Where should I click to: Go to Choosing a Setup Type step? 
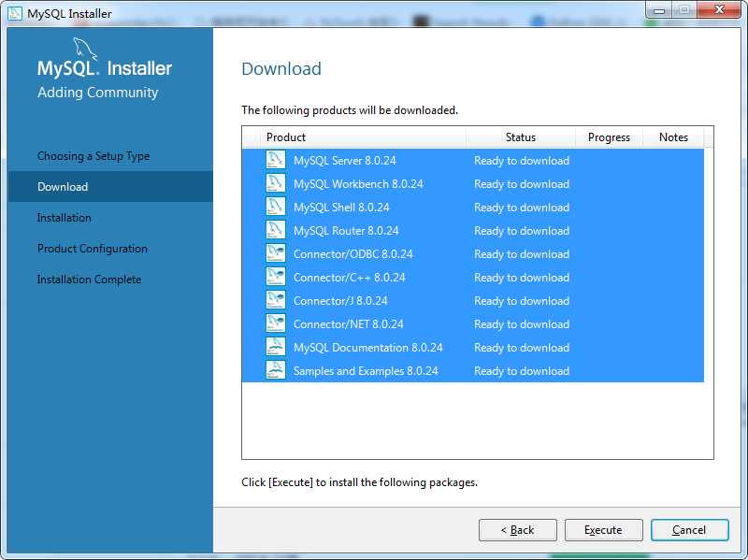[x=93, y=156]
